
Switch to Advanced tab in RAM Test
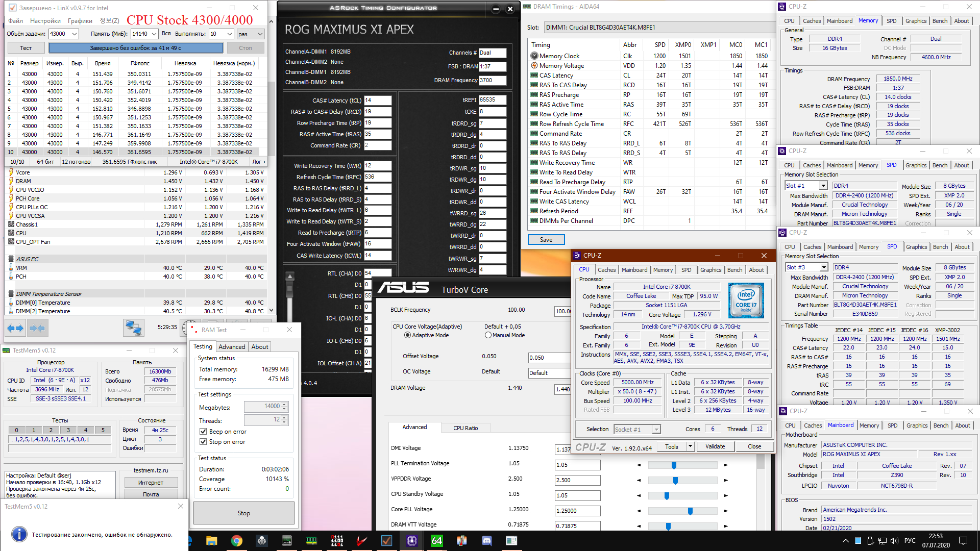point(232,346)
